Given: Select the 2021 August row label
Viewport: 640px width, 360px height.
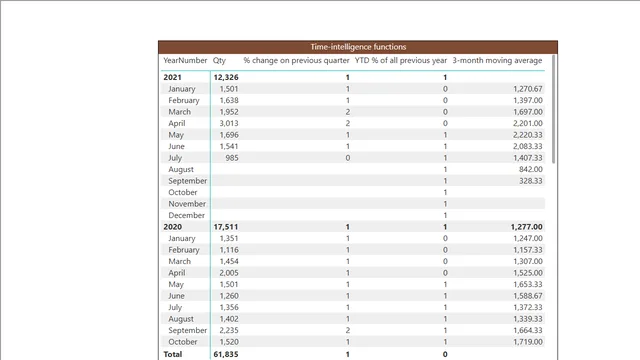Looking at the screenshot, I should (x=181, y=169).
